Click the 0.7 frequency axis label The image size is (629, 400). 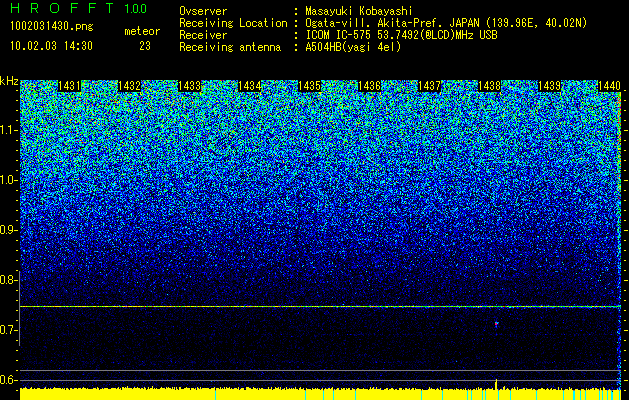(x=8, y=330)
